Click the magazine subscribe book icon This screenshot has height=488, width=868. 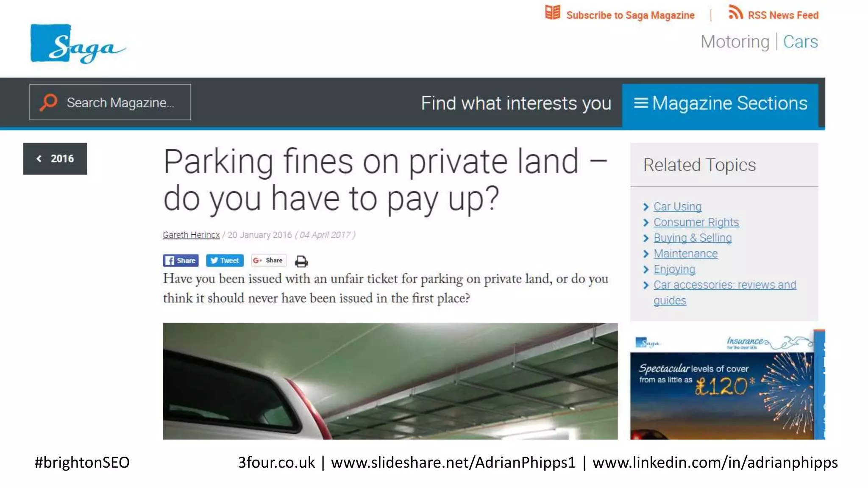pos(553,13)
